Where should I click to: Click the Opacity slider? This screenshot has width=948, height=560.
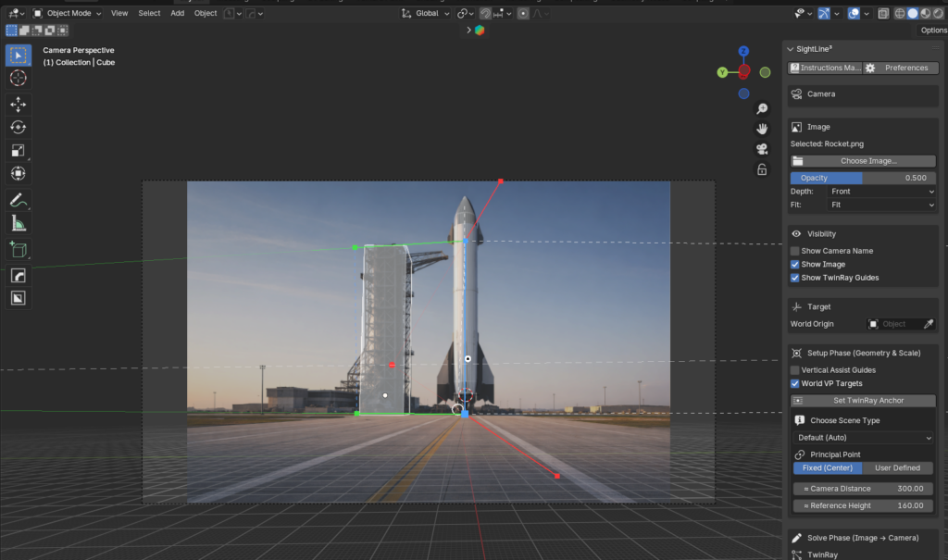pyautogui.click(x=863, y=178)
